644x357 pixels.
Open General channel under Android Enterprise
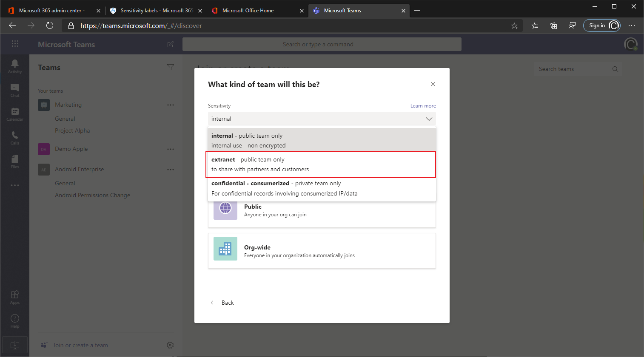pos(65,184)
